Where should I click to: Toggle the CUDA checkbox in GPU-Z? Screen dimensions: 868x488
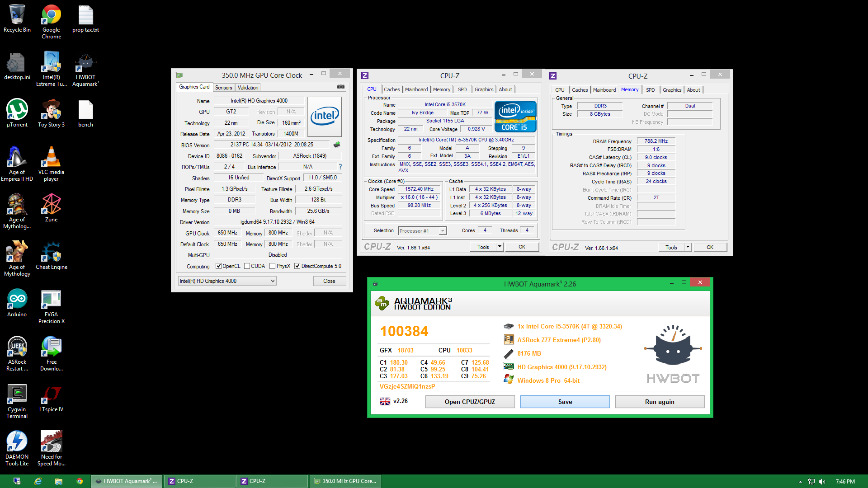click(247, 266)
